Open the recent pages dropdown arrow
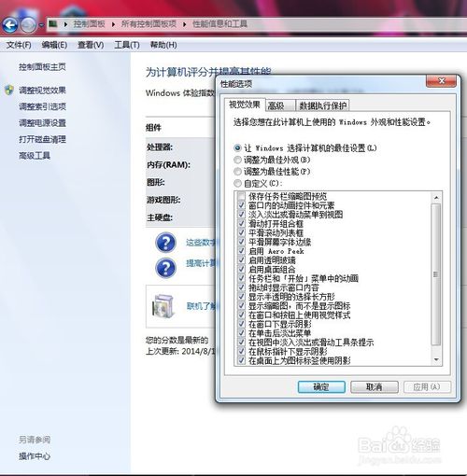This screenshot has height=476, width=467. click(x=41, y=25)
